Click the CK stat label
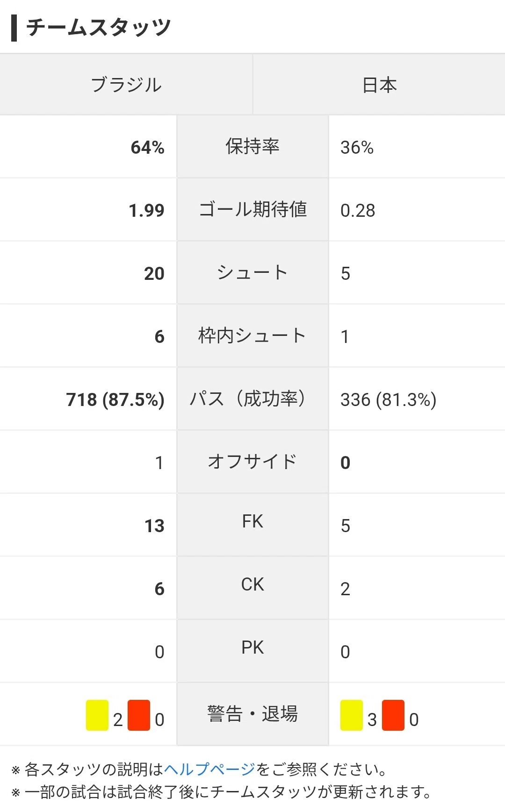This screenshot has height=812, width=505. click(252, 584)
